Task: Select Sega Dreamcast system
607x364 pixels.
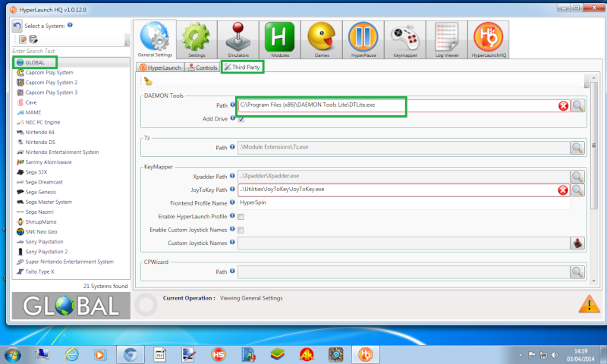Action: pyautogui.click(x=44, y=182)
